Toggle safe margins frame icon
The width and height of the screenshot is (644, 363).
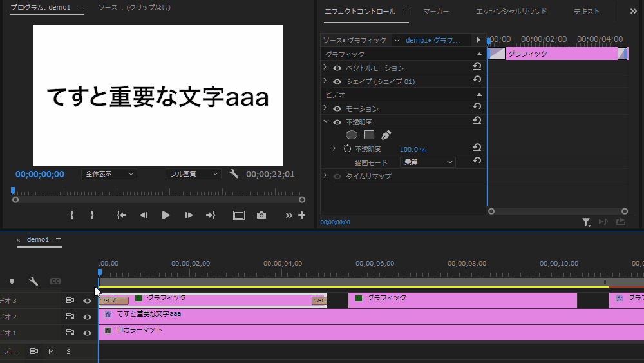239,215
